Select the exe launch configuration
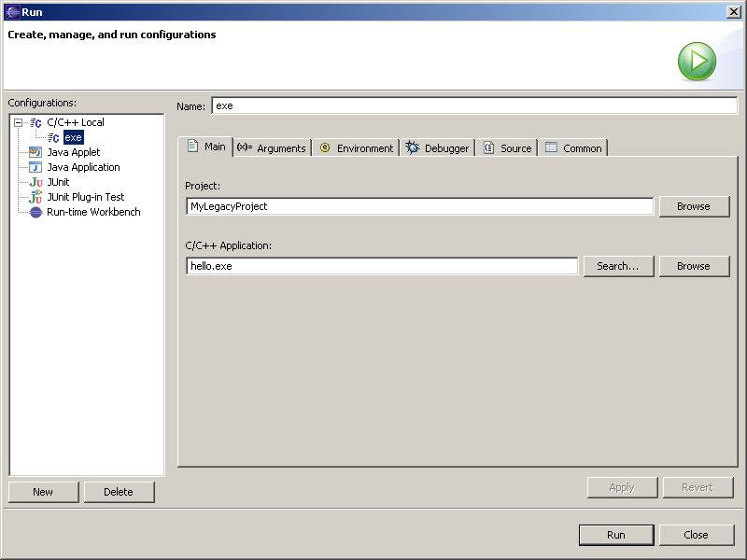This screenshot has width=747, height=560. pyautogui.click(x=73, y=137)
